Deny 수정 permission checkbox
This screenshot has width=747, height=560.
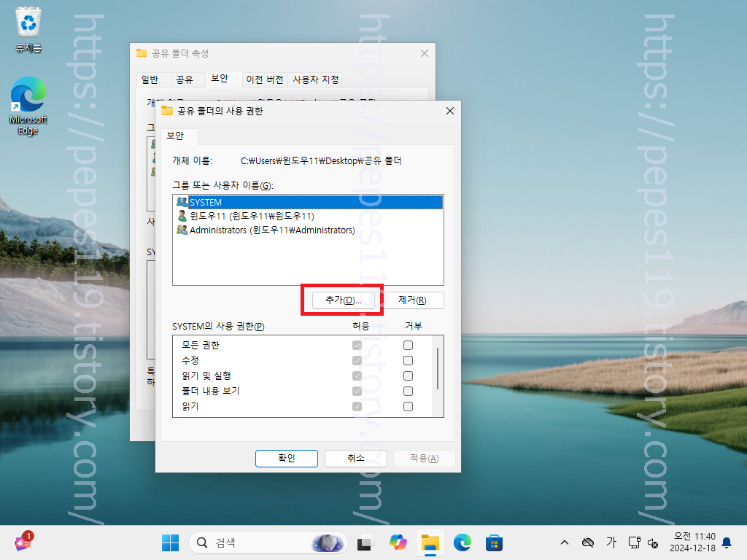pyautogui.click(x=408, y=360)
